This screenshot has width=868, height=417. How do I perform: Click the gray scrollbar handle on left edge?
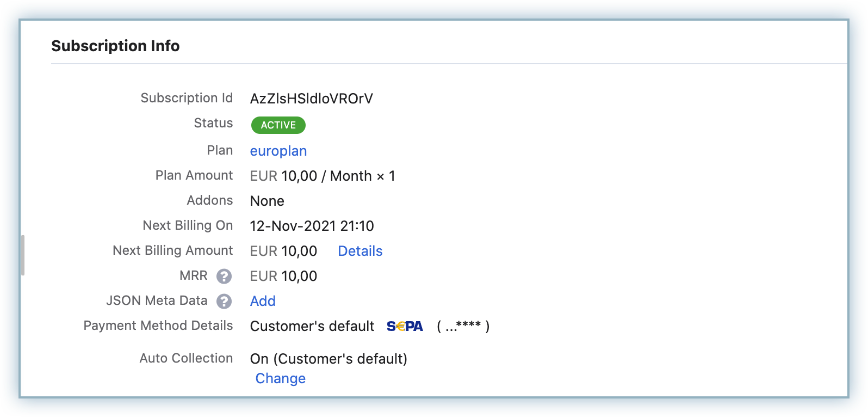[x=23, y=255]
